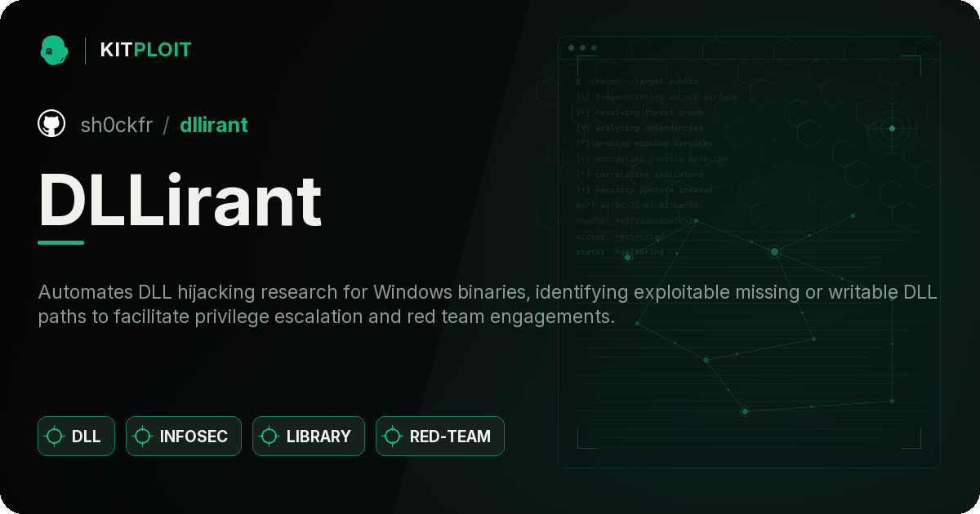This screenshot has width=980, height=514.
Task: Select the RED-TEAM tag badge
Action: [x=440, y=436]
